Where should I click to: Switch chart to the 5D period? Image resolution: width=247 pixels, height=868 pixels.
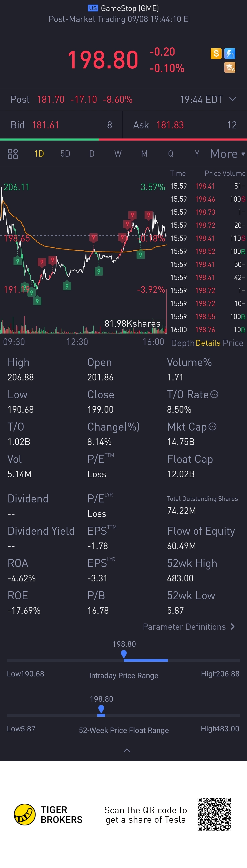(65, 154)
